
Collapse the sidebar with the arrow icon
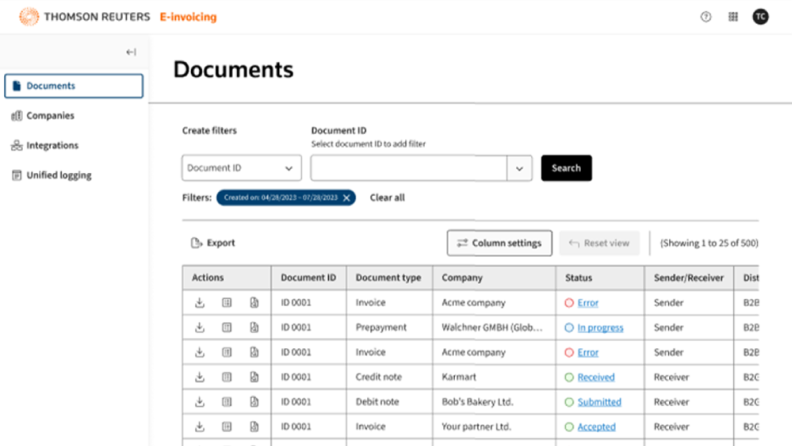point(131,52)
